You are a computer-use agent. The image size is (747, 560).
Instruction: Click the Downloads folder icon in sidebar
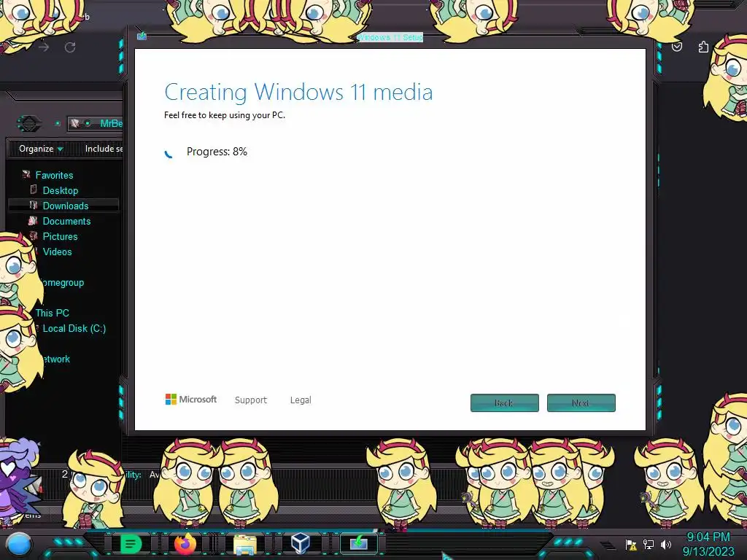point(34,205)
